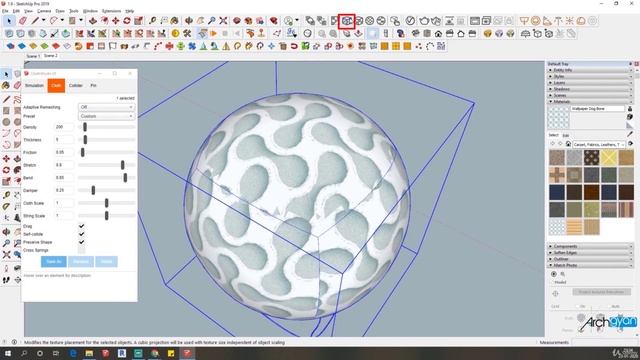Viewport: 640px width, 360px height.
Task: Open the material collection dropdown in Materials panel
Action: click(598, 144)
